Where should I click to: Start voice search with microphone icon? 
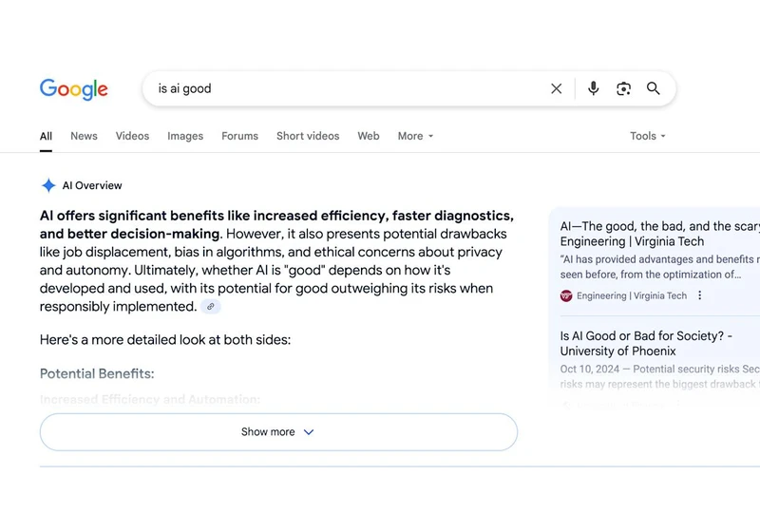pos(593,88)
